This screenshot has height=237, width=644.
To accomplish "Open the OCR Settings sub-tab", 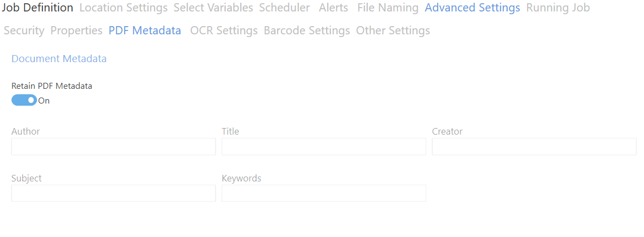I will click(224, 31).
